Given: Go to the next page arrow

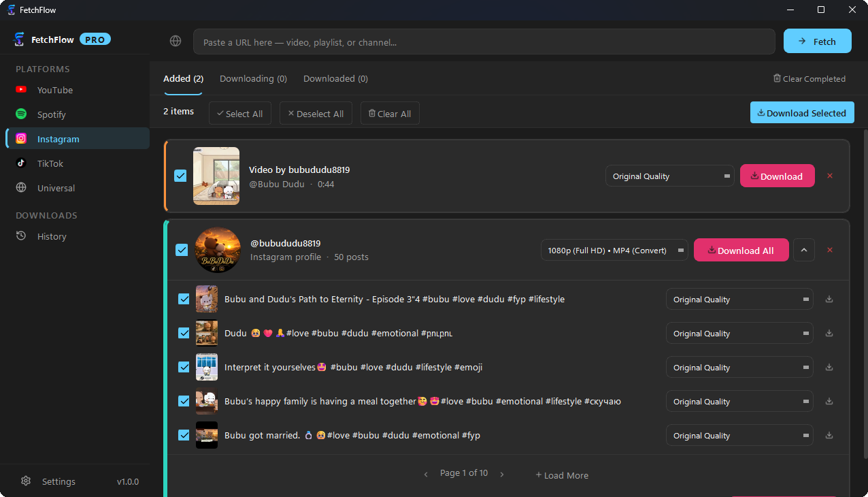Looking at the screenshot, I should [502, 475].
